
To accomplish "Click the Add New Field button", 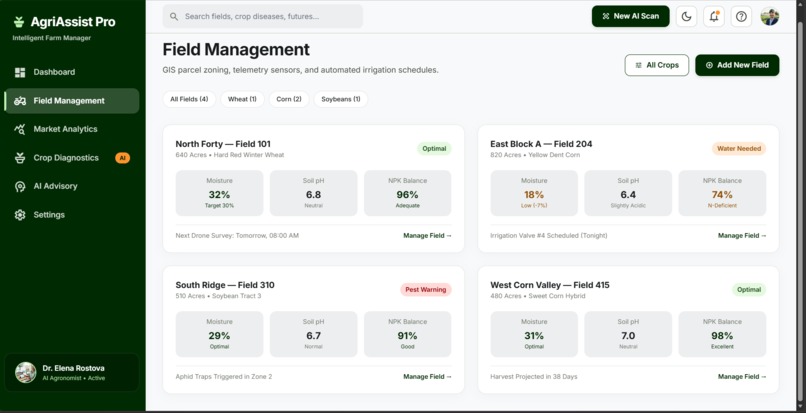I will pyautogui.click(x=737, y=65).
